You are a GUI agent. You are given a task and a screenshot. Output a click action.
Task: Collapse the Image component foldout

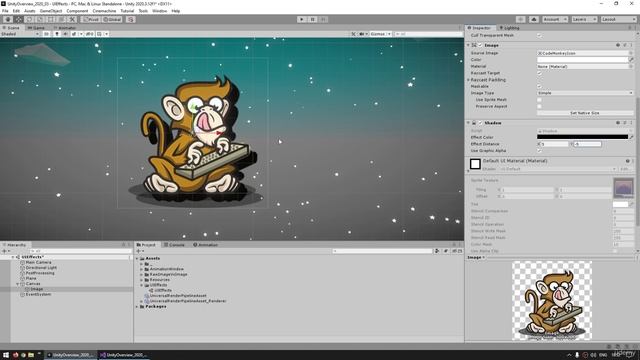(x=468, y=45)
